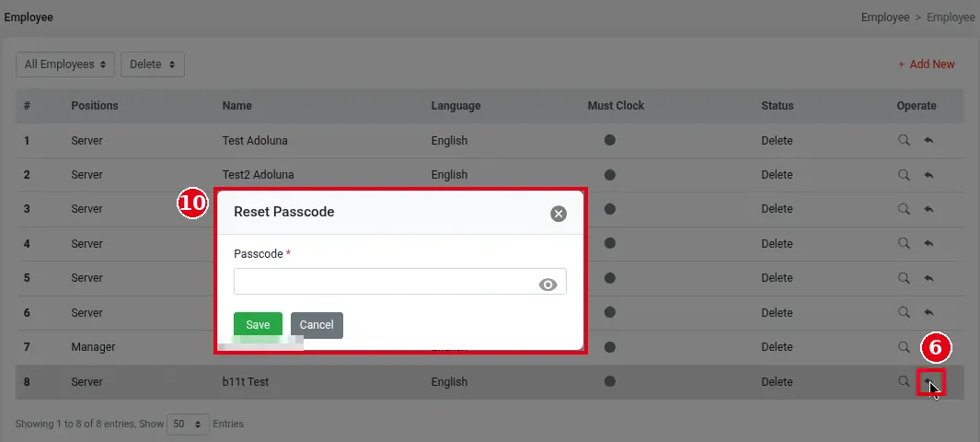
Task: Sort by Name column header
Action: click(x=236, y=106)
